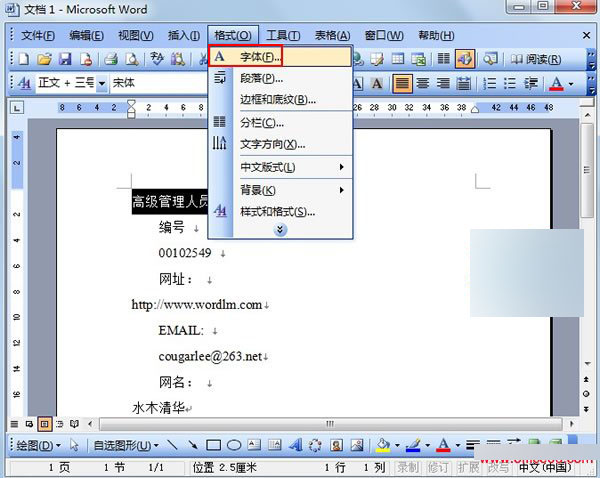Click the Document Map icon
Viewport: 600px width, 478px height.
(490, 59)
